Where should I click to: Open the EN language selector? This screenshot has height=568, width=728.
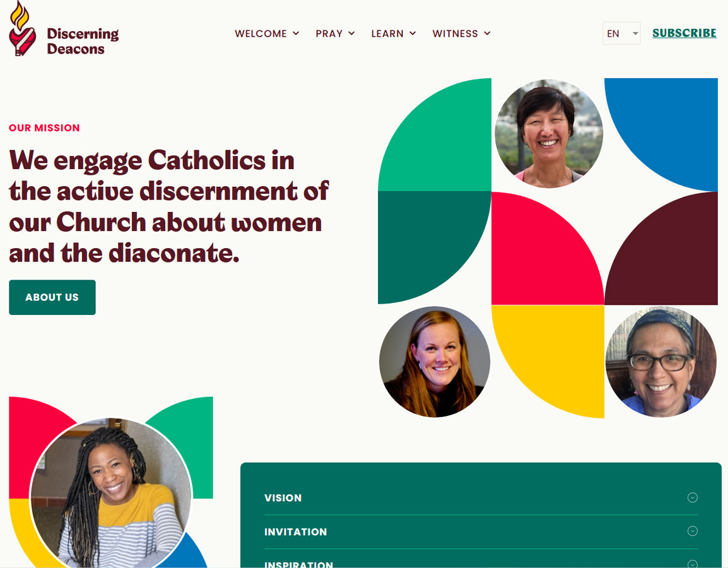pyautogui.click(x=621, y=33)
